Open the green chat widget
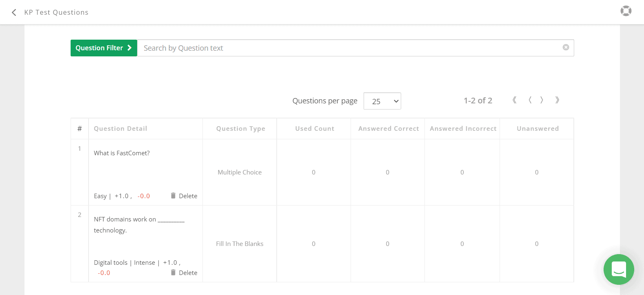 [619, 269]
